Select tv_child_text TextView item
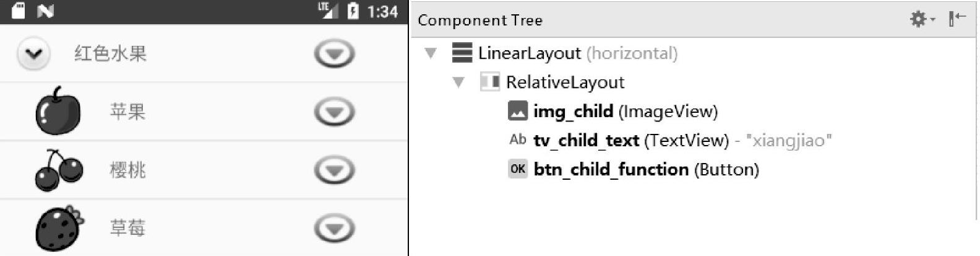 coord(630,140)
